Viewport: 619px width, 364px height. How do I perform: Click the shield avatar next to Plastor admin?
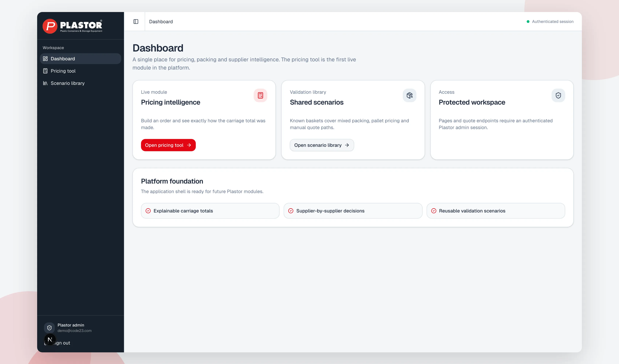(x=49, y=328)
